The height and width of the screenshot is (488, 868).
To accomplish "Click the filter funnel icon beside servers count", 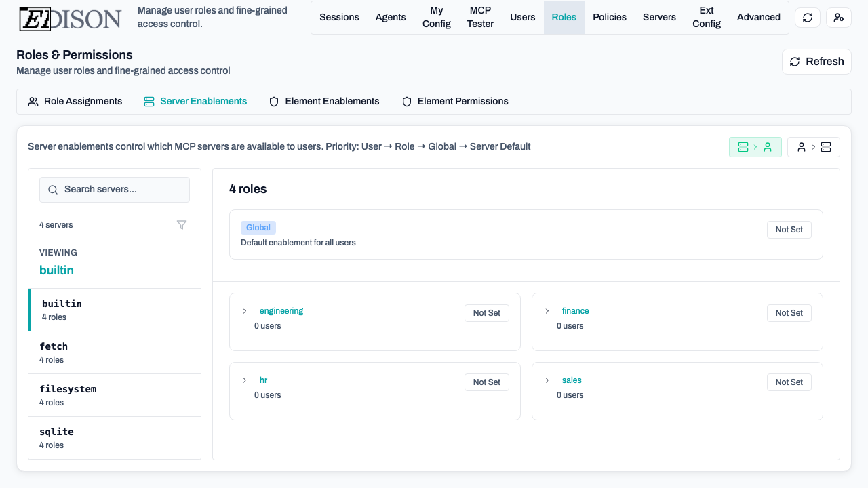I will (182, 225).
